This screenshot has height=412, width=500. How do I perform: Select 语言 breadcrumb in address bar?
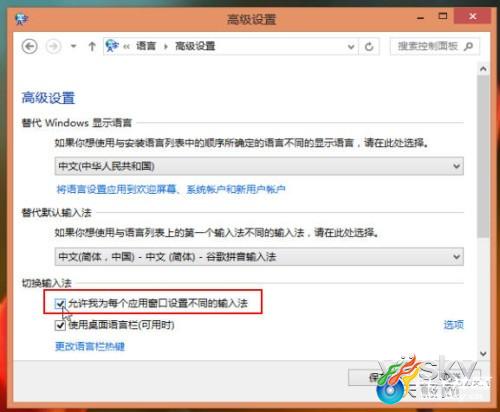click(x=146, y=46)
